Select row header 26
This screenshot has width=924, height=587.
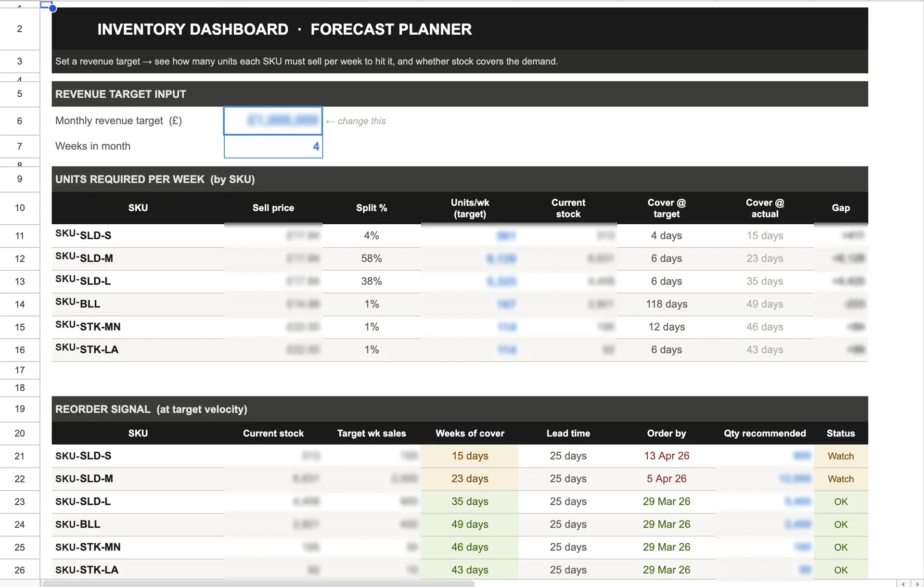pos(20,570)
